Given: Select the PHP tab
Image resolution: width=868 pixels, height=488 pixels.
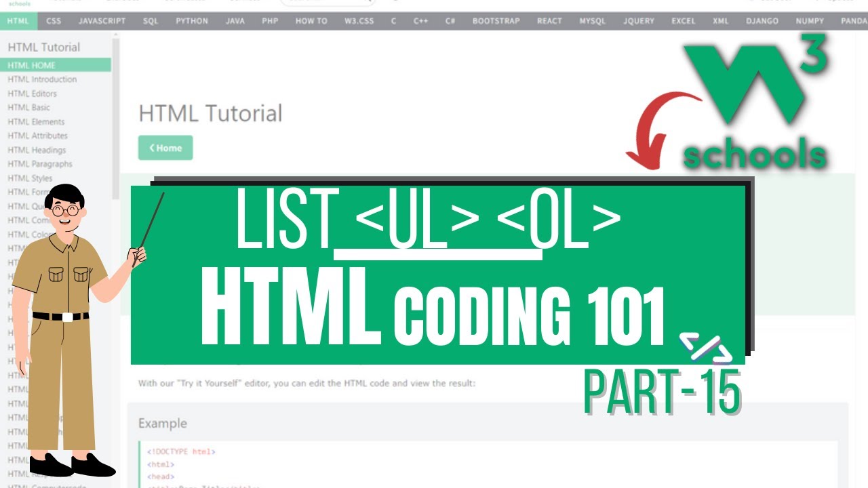Looking at the screenshot, I should [x=270, y=21].
